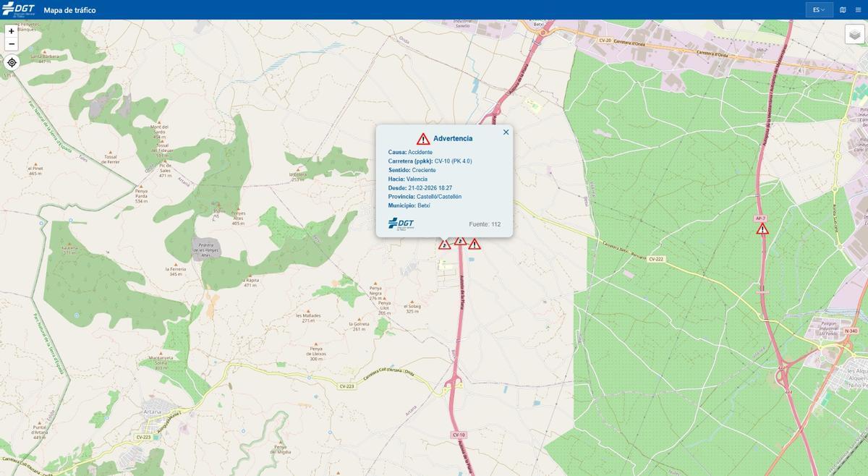Select the middle marker under popup tail
The width and height of the screenshot is (868, 476).
460,241
